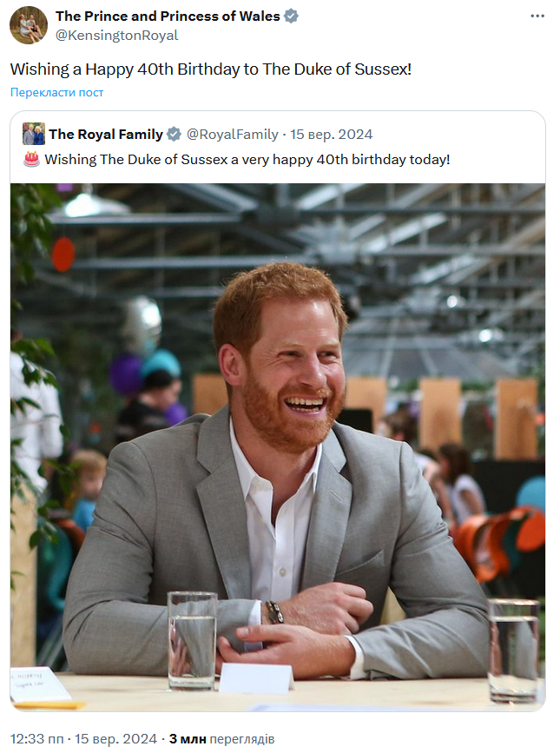Open The Prince and Princess of Wales profile name

(x=168, y=17)
